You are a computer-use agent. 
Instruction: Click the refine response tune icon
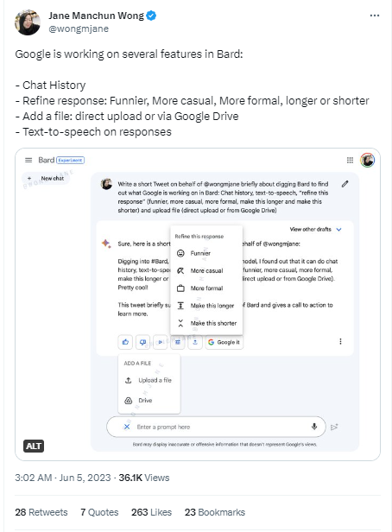point(178,342)
